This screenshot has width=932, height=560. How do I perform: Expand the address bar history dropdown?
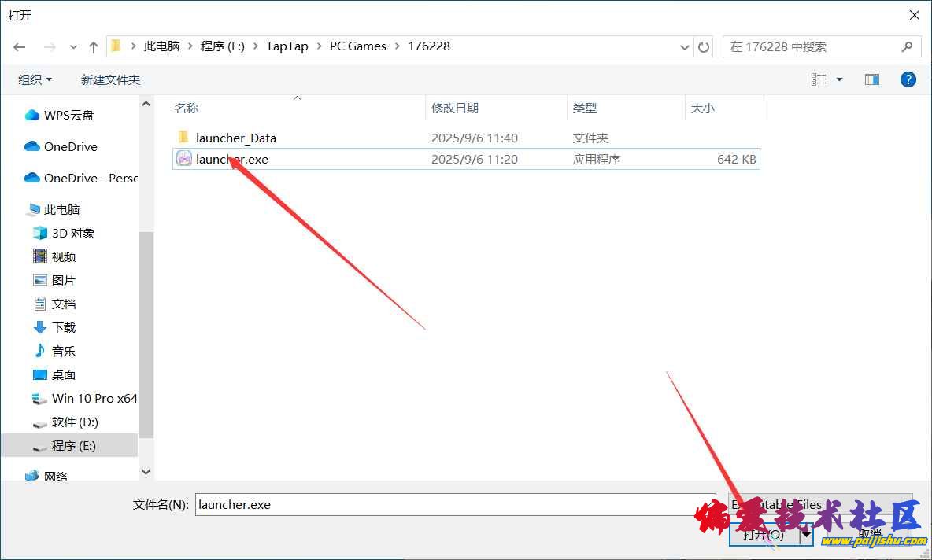(684, 47)
